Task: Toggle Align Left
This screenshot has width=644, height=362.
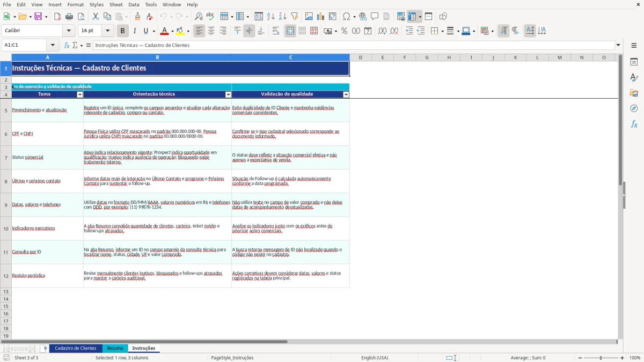Action: pos(200,31)
